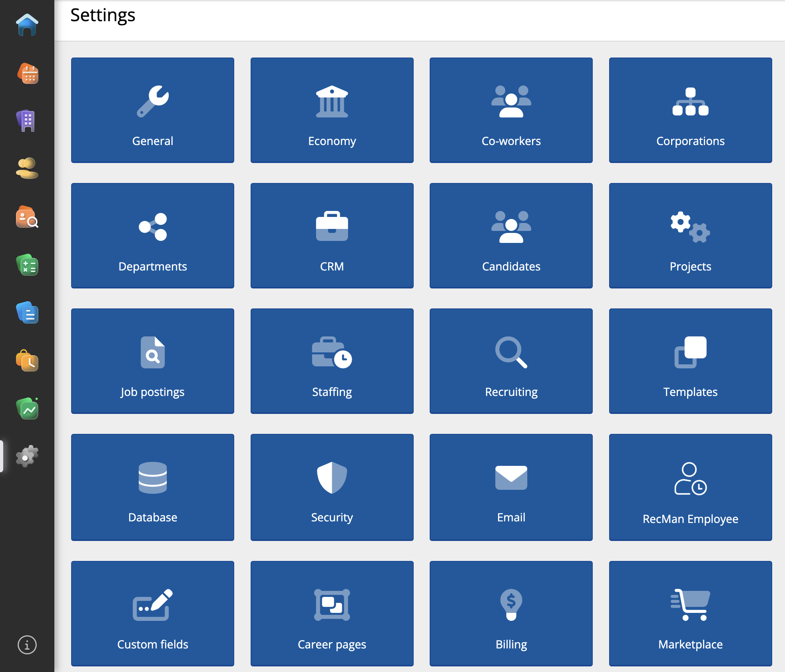Open the gear settings sidebar icon
This screenshot has width=785, height=672.
click(x=27, y=456)
